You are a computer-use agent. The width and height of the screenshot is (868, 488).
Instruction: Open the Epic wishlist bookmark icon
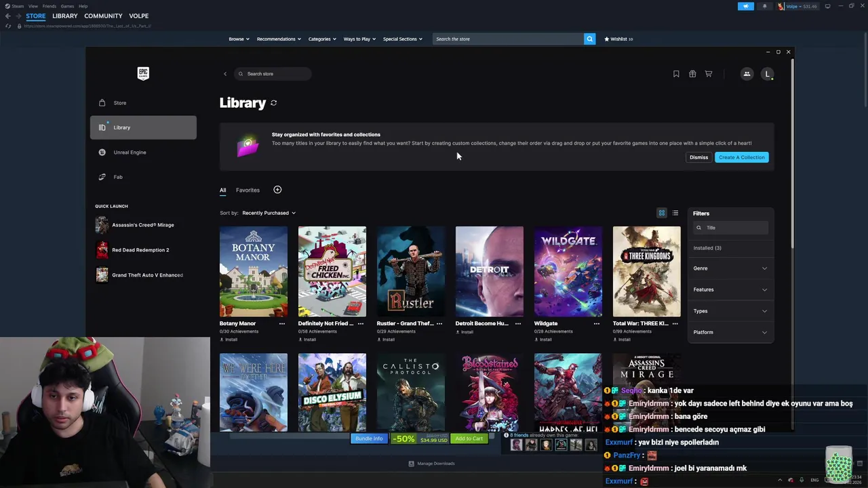point(676,74)
